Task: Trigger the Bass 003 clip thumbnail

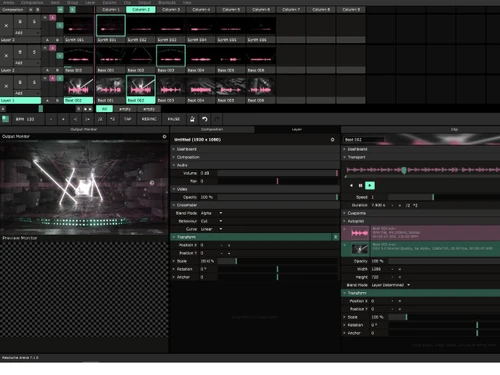Action: click(171, 56)
